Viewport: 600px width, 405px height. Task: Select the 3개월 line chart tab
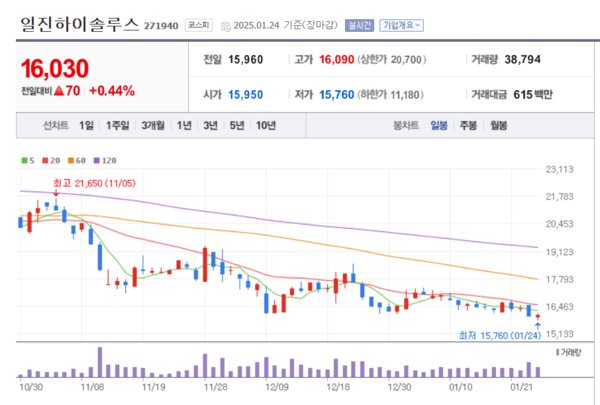[x=153, y=125]
